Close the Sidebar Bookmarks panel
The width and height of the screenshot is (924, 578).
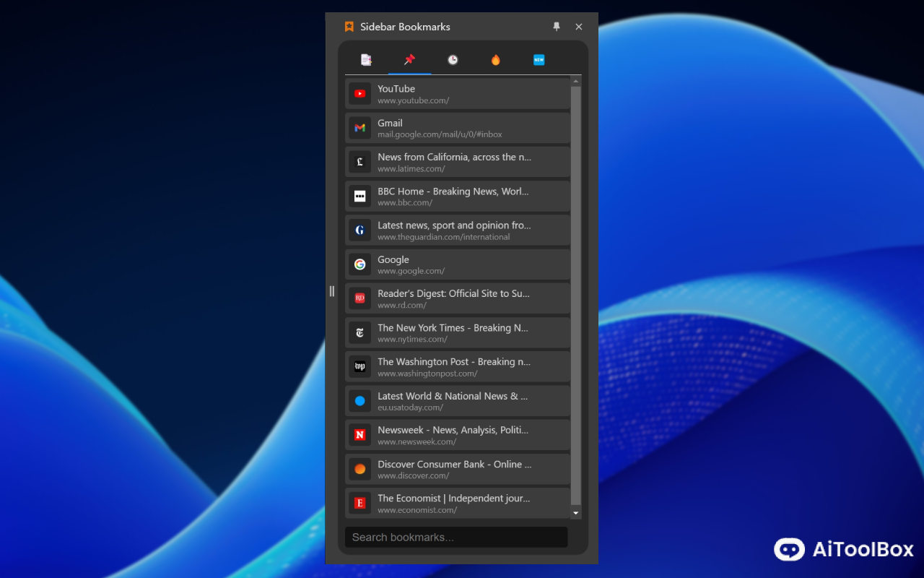click(x=579, y=27)
